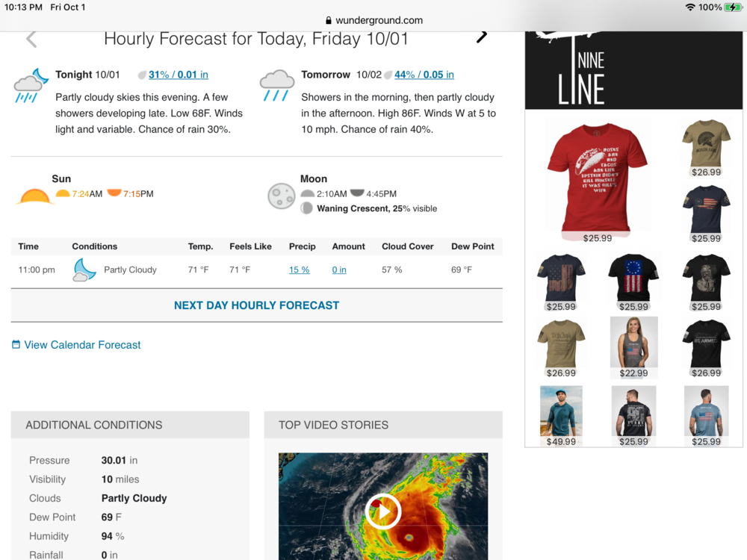Tap the wunderground.com address bar
The image size is (747, 560).
coord(373,20)
